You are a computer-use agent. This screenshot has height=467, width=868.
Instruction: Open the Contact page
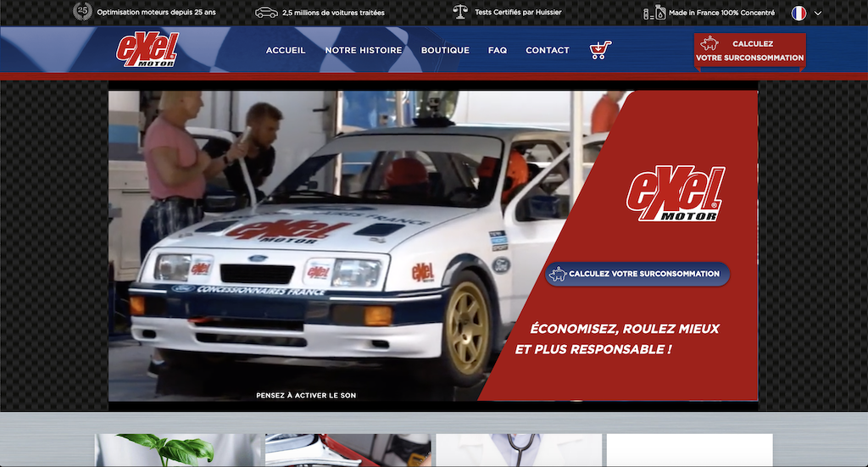(x=548, y=50)
